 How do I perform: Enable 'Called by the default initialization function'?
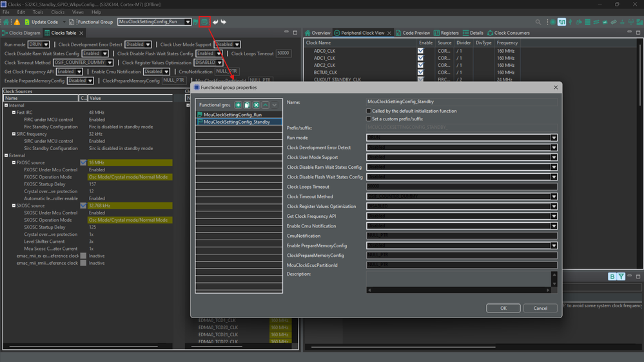(x=369, y=111)
